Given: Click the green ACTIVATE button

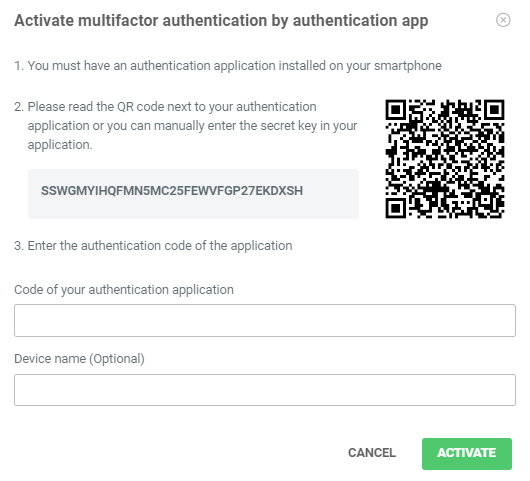Looking at the screenshot, I should click(x=467, y=454).
